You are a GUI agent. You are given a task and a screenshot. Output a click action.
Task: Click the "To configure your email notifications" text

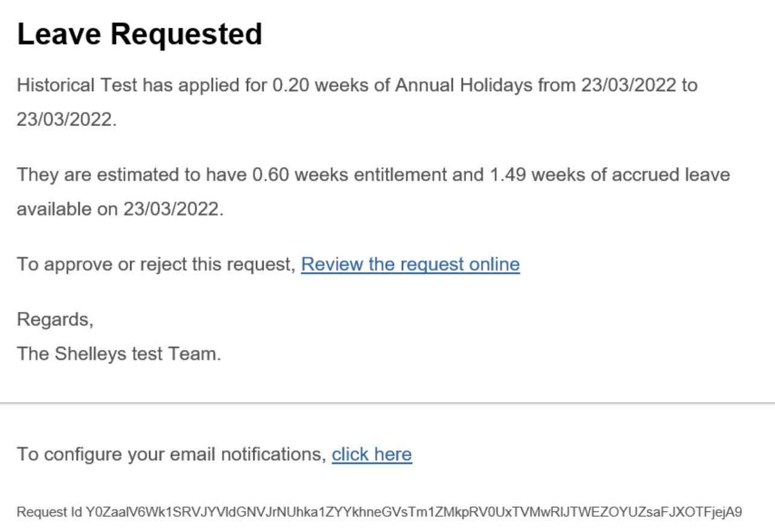coord(171,454)
